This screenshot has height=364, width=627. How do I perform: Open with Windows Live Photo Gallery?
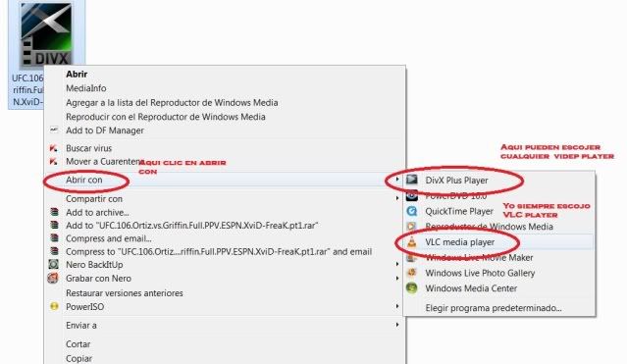[480, 273]
